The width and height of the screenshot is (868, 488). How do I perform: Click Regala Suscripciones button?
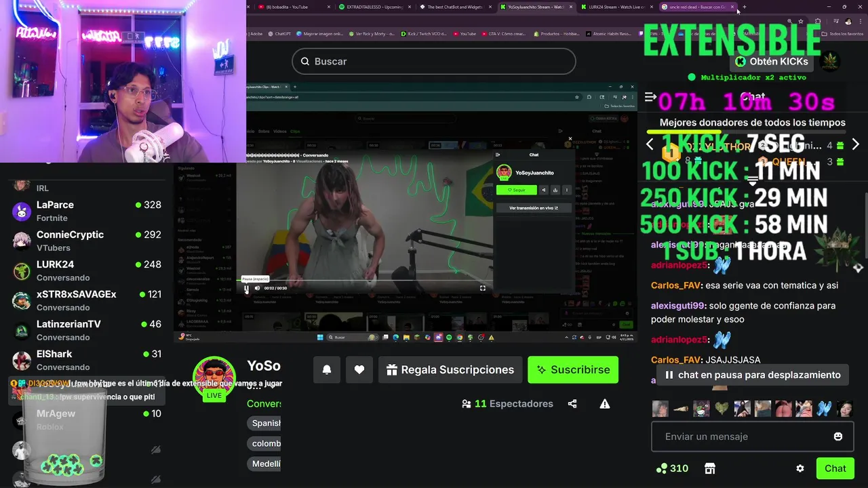pyautogui.click(x=450, y=369)
